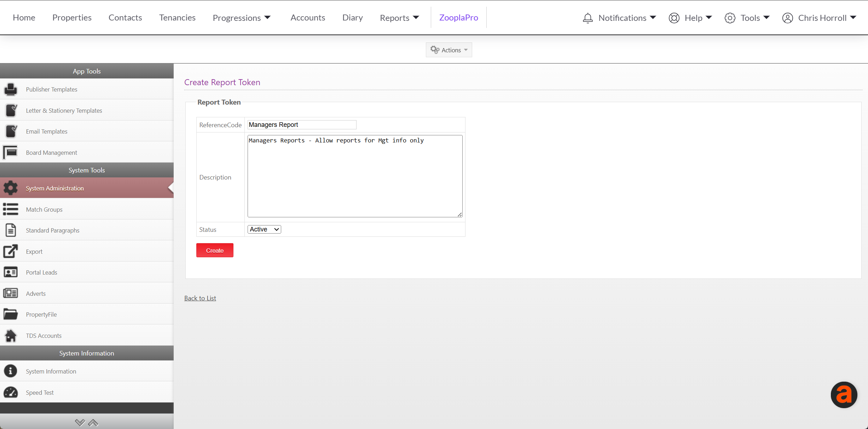Click the Speed Test gauge icon
The width and height of the screenshot is (868, 429).
tap(11, 392)
